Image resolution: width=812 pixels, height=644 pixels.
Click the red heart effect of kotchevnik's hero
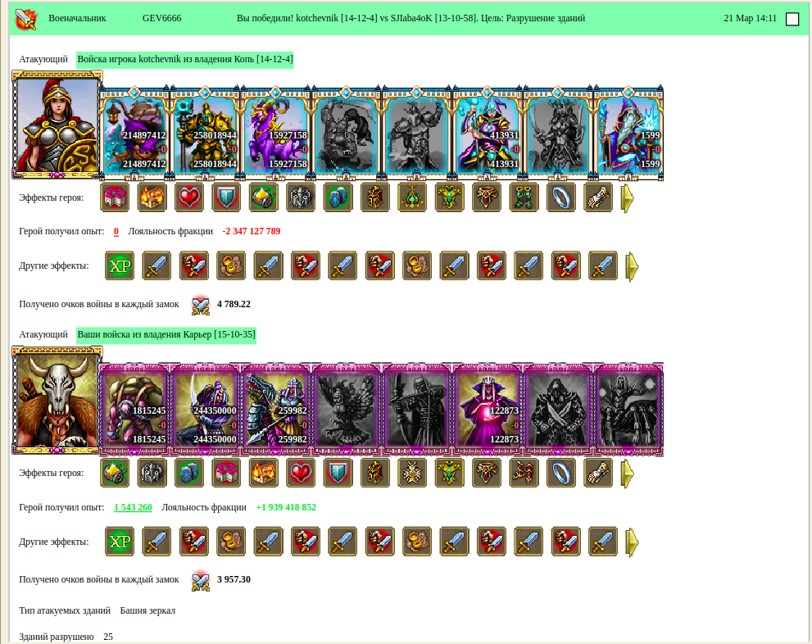[189, 197]
